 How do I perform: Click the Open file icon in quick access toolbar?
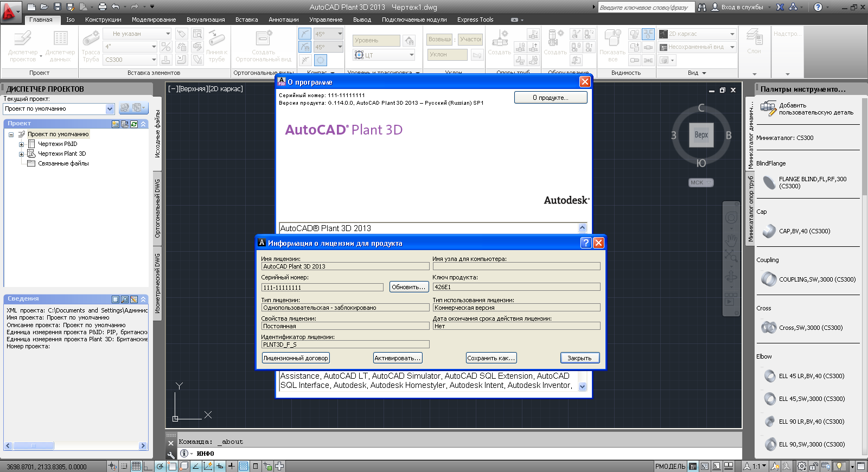click(x=44, y=7)
